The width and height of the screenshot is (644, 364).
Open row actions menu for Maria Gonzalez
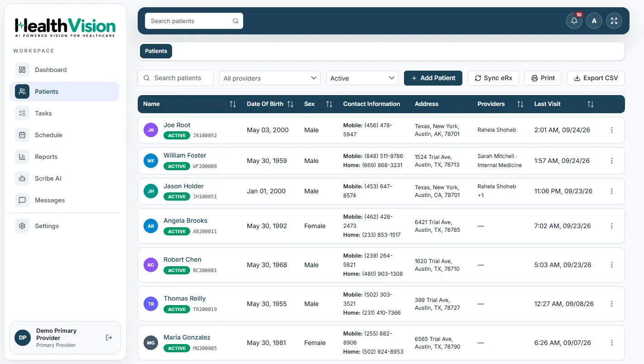point(612,343)
